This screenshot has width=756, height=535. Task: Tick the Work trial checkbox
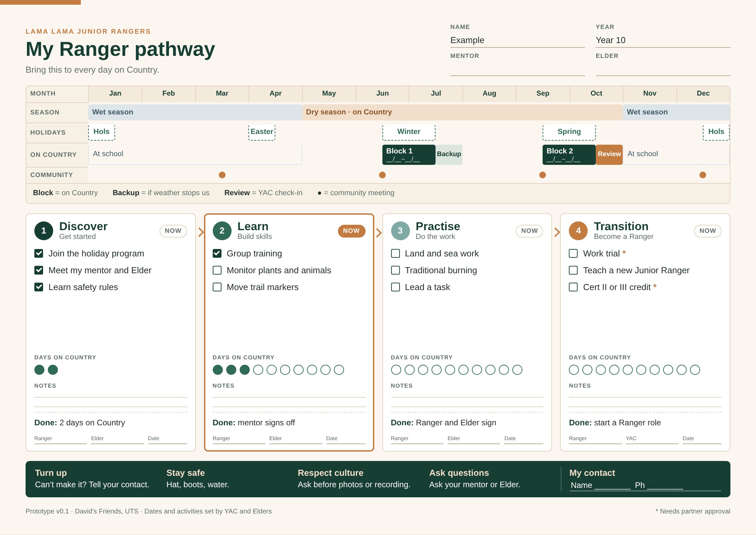click(x=573, y=253)
